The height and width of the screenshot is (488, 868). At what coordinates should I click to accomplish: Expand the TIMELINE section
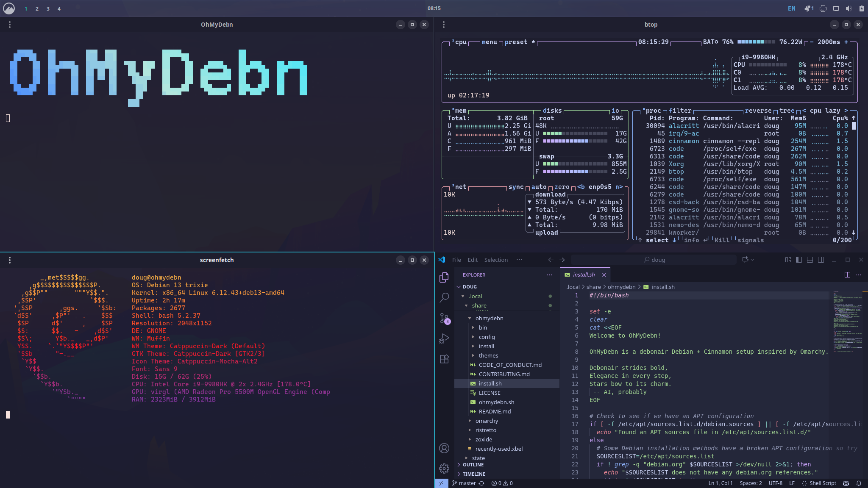point(474,474)
